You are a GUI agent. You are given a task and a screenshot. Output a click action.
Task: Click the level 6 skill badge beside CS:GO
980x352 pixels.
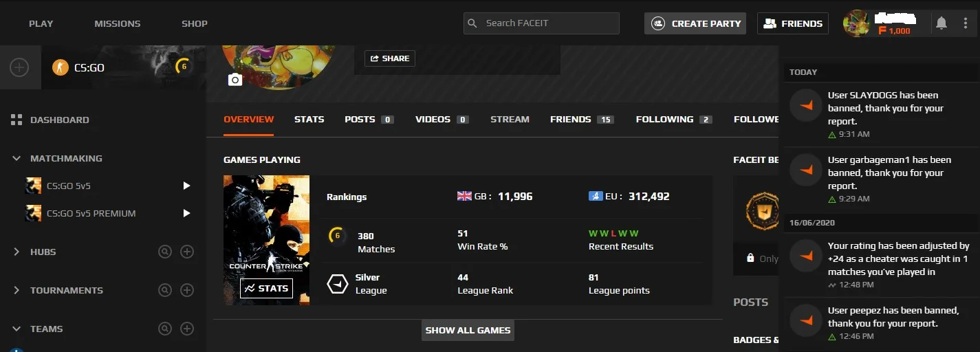coord(182,67)
